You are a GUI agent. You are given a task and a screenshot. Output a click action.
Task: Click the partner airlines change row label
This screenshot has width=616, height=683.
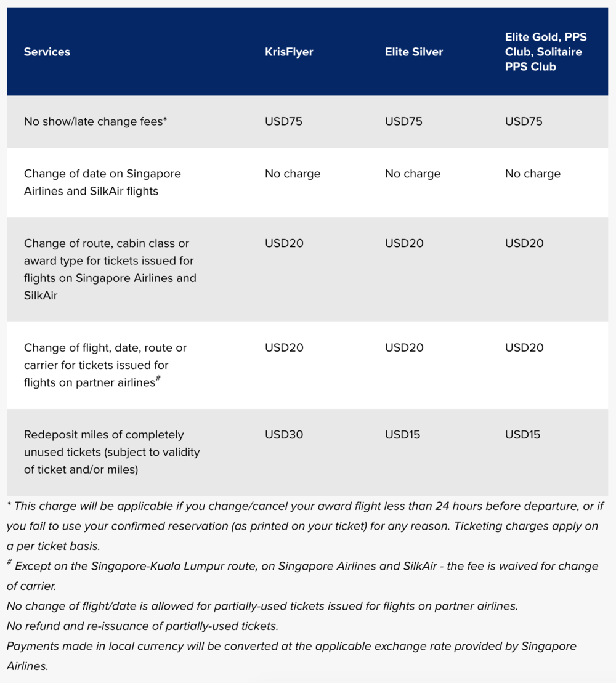[x=105, y=365]
